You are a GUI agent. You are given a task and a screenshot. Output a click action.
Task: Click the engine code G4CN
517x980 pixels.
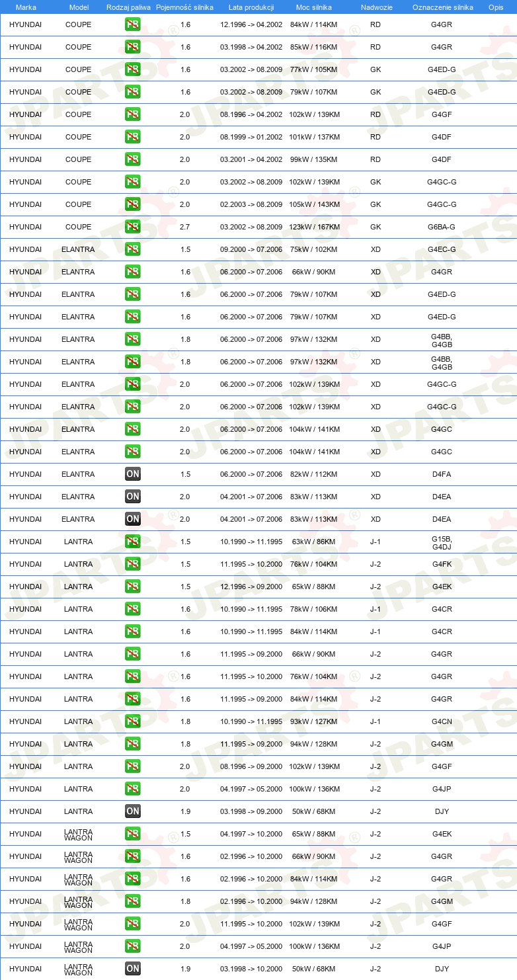(442, 721)
